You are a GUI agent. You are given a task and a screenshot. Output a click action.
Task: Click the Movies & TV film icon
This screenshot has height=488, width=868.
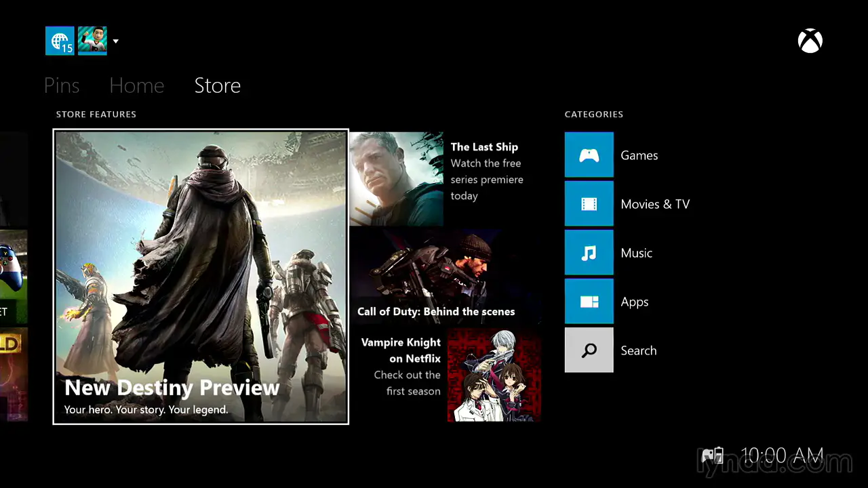click(589, 204)
